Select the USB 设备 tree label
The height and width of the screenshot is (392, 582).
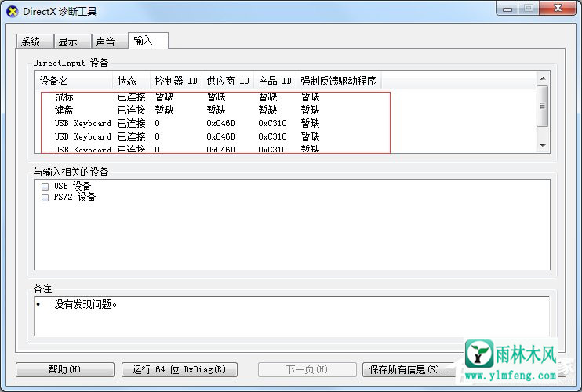pyautogui.click(x=72, y=186)
